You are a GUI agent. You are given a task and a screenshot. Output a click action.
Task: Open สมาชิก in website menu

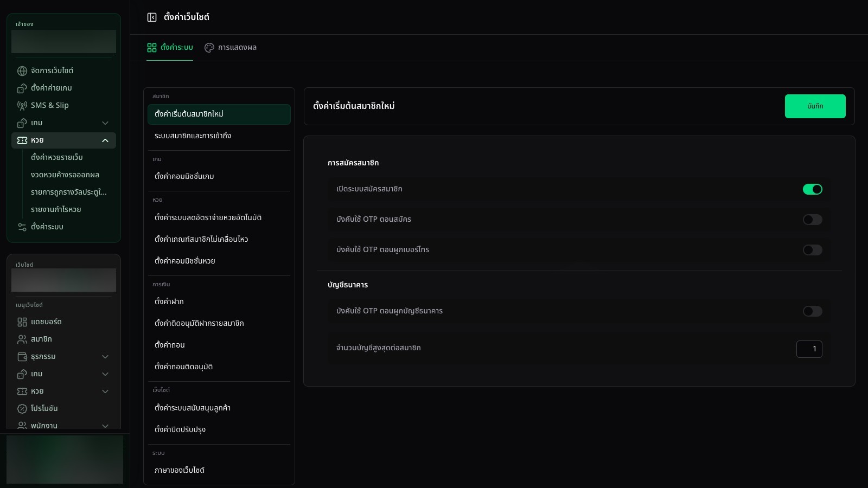pos(63,339)
